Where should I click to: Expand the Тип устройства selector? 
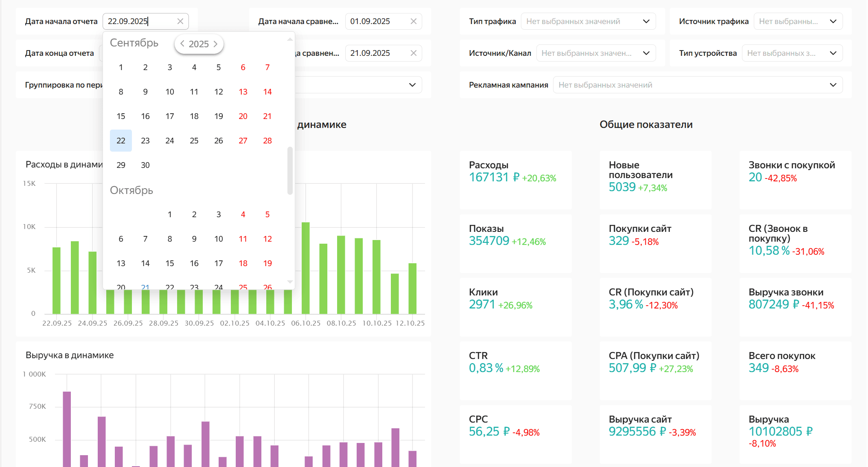[791, 53]
